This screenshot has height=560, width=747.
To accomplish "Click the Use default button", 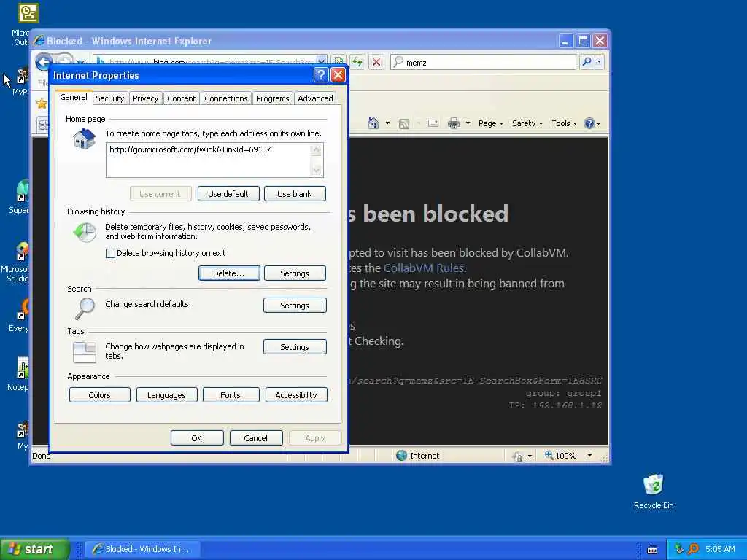I will (228, 194).
